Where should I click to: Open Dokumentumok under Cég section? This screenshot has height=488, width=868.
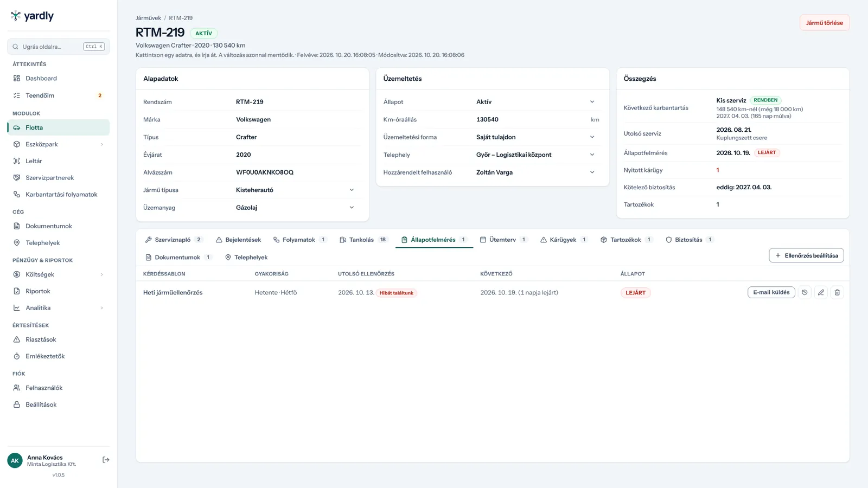point(59,226)
